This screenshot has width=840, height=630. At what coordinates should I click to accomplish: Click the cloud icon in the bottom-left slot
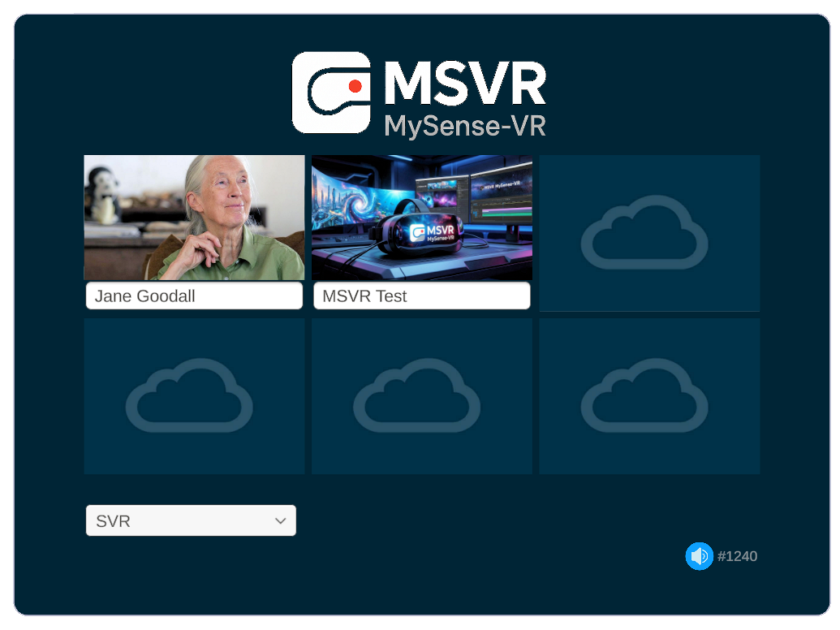tap(189, 395)
